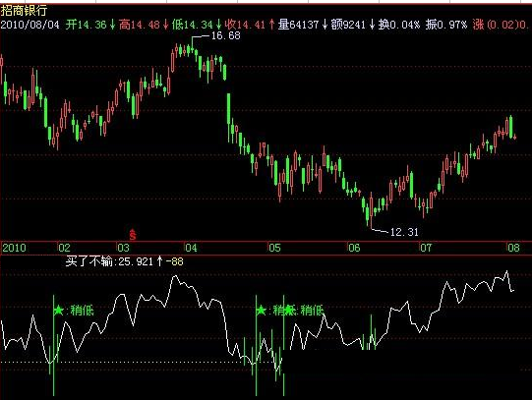The image size is (532, 400).
Task: Select month 06 on the time axis
Action: coord(354,248)
